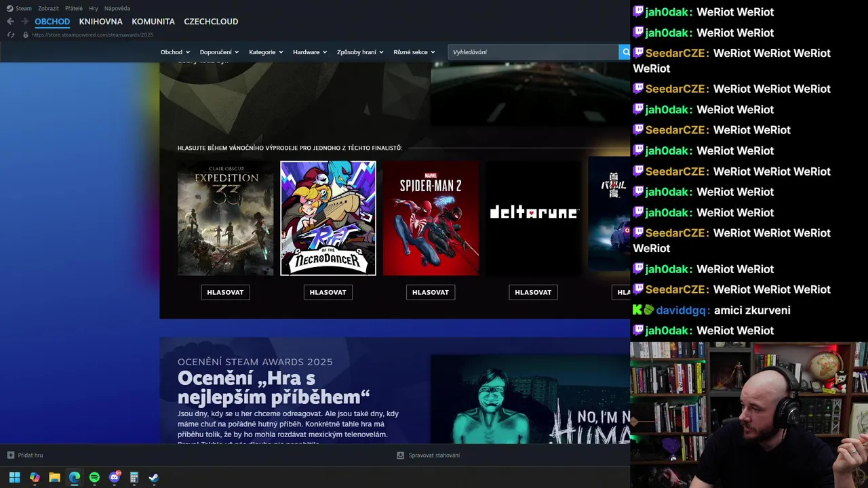Switch to Microsoft Edge in the taskbar
This screenshot has width=868, height=488.
pos(75,477)
